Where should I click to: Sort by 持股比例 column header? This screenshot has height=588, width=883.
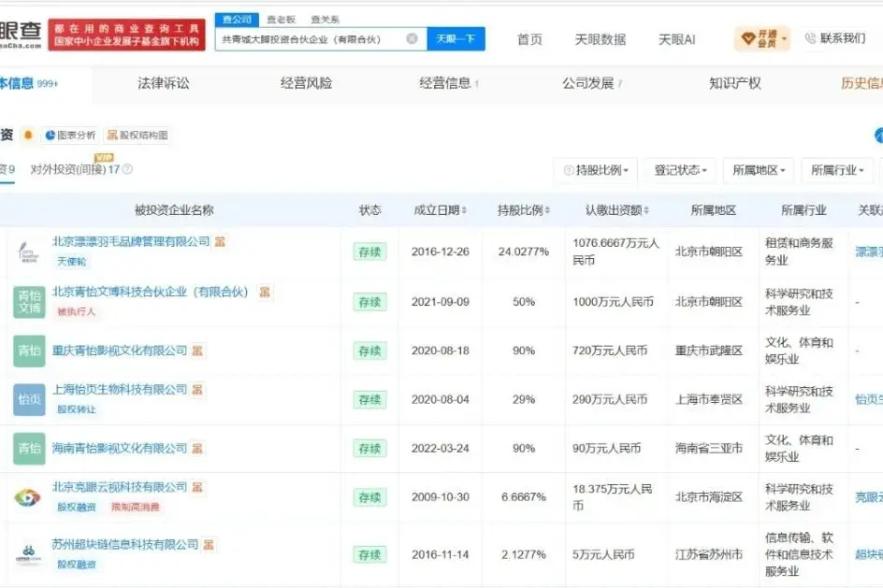523,210
